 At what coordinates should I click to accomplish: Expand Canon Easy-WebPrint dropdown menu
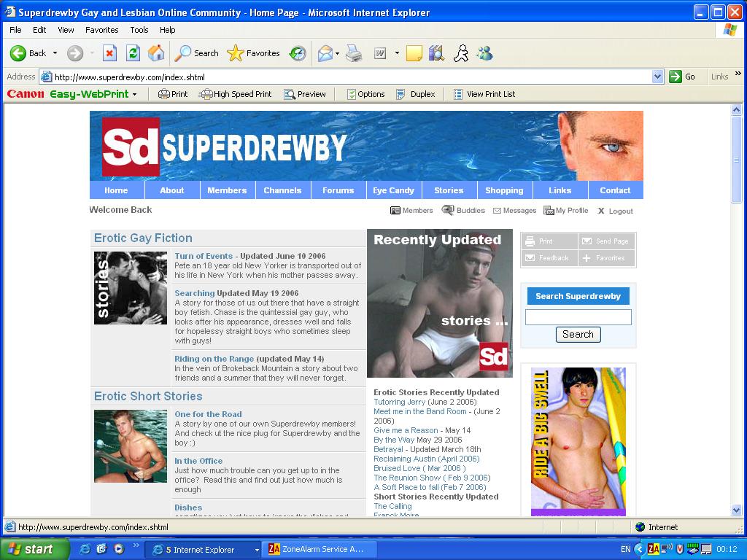[135, 94]
